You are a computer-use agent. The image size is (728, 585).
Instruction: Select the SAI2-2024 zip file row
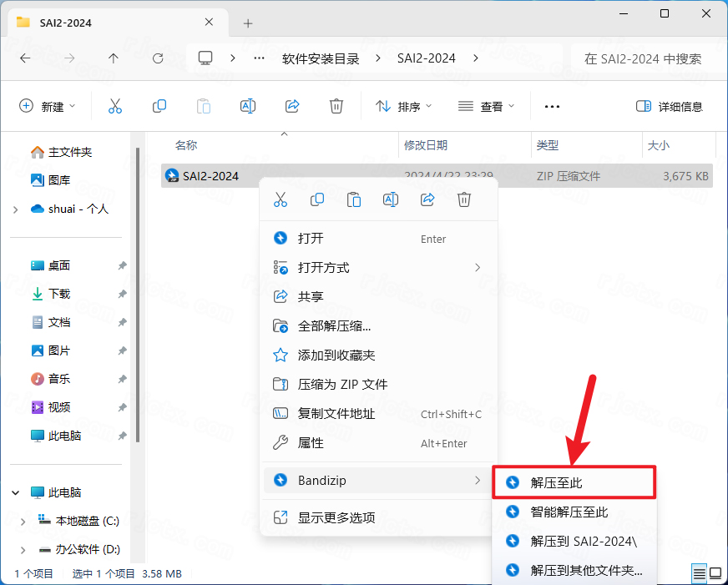(437, 176)
